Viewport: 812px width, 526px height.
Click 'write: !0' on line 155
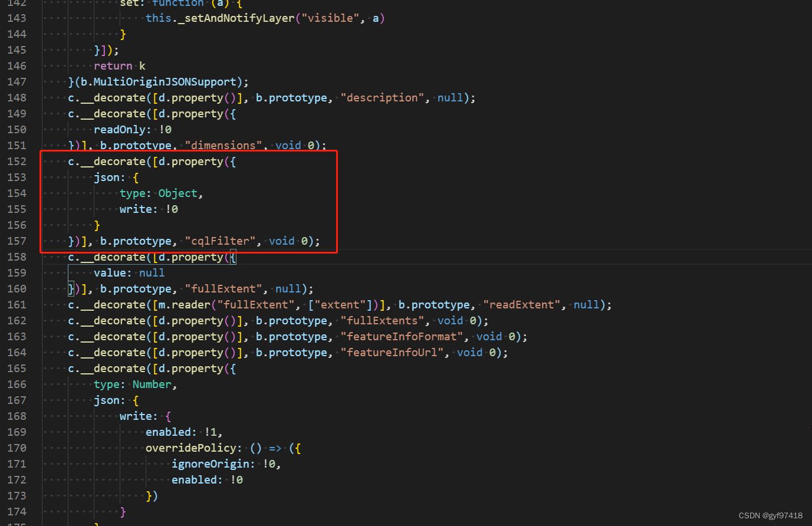149,209
